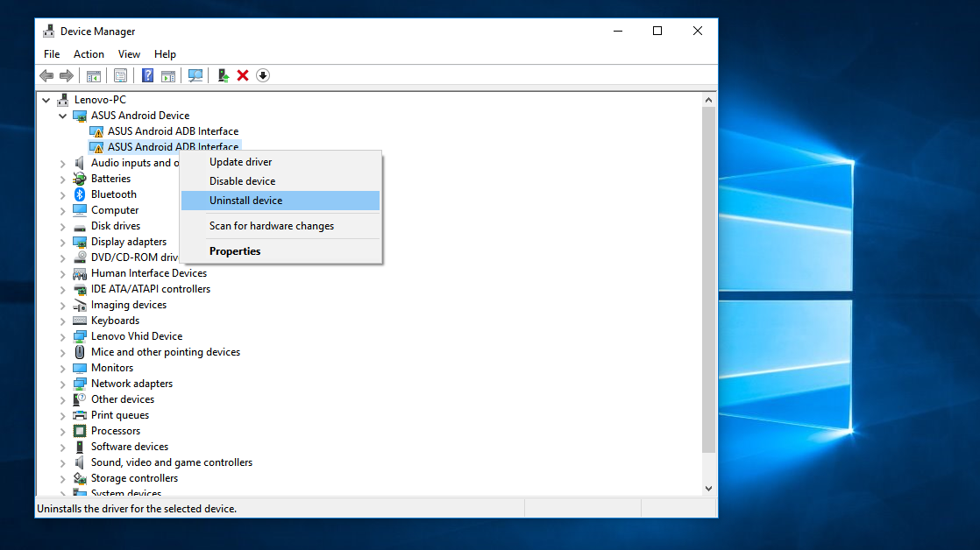Expand the Network adapters category
The image size is (980, 550).
click(x=61, y=383)
